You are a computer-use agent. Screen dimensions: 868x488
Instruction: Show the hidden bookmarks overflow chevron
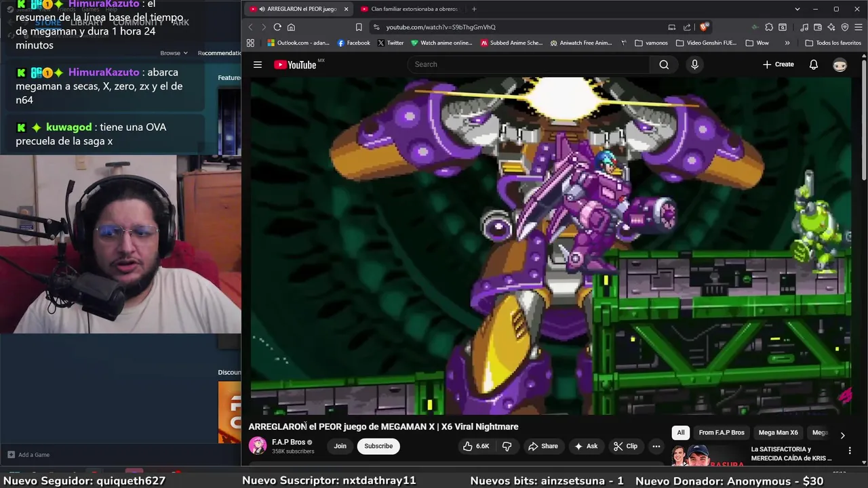click(787, 43)
